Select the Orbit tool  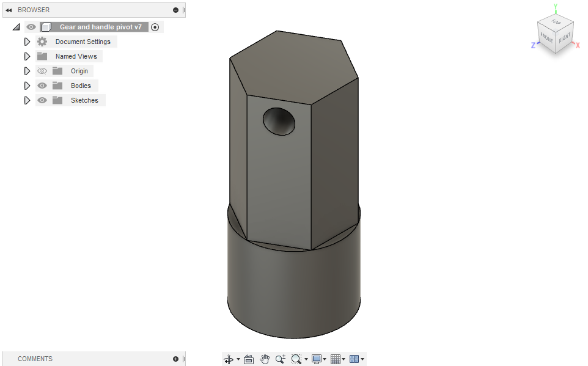click(229, 359)
